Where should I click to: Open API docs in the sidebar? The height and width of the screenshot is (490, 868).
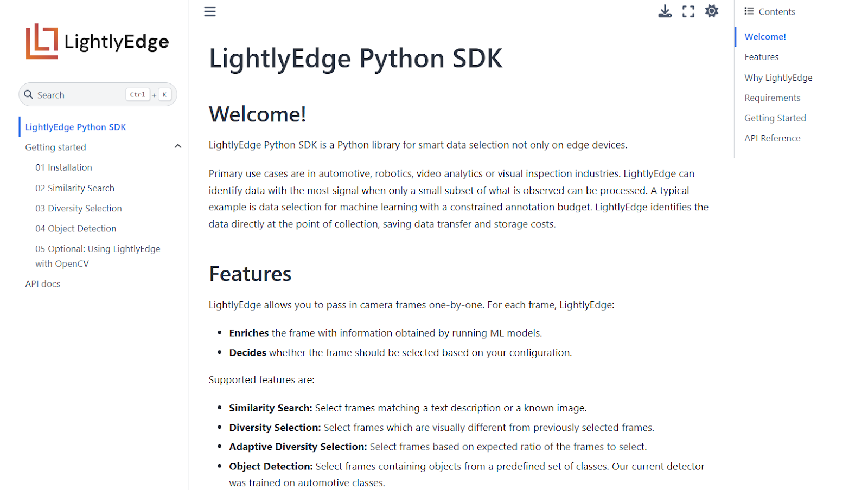point(43,283)
